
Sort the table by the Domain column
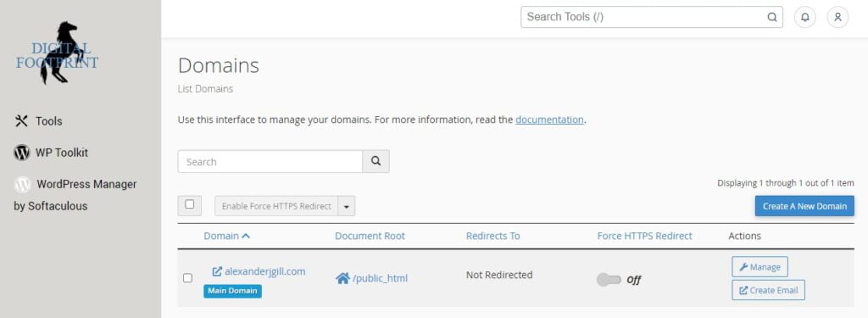pos(227,236)
